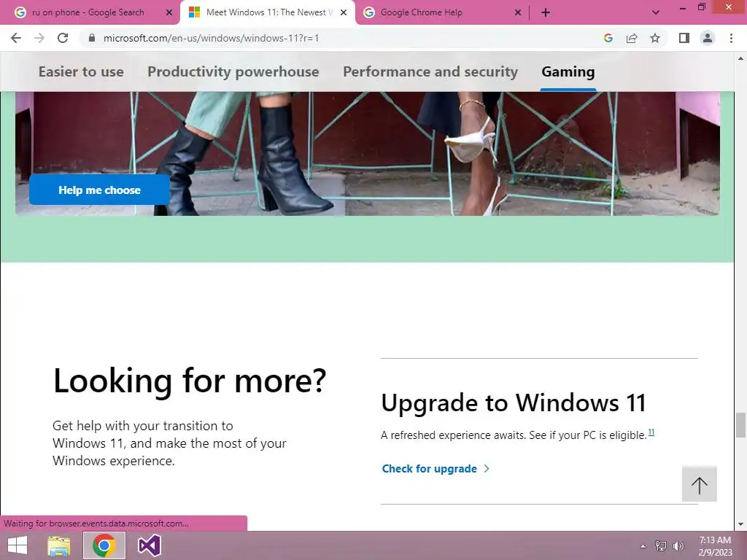Select Meet Windows 11 tab
The width and height of the screenshot is (747, 560).
click(267, 13)
